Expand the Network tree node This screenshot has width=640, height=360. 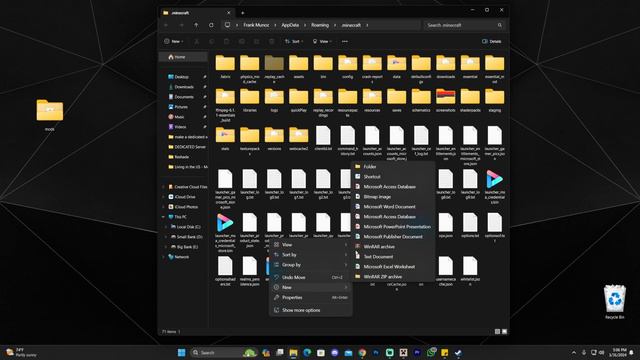tap(164, 257)
